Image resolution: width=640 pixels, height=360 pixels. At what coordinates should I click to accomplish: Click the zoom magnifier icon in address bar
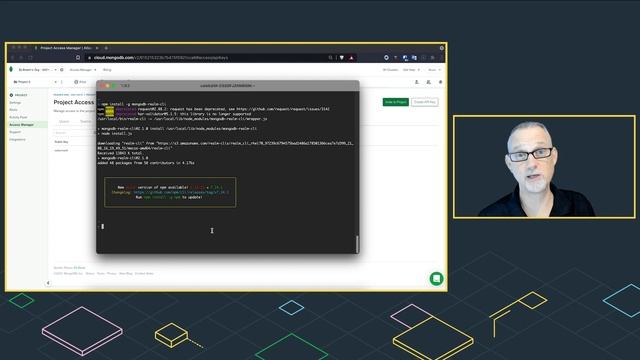tap(331, 58)
